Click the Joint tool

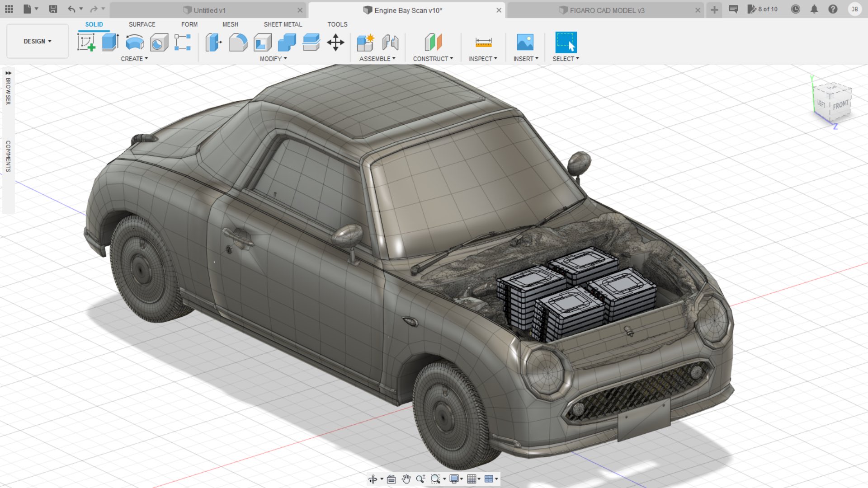[x=390, y=42]
